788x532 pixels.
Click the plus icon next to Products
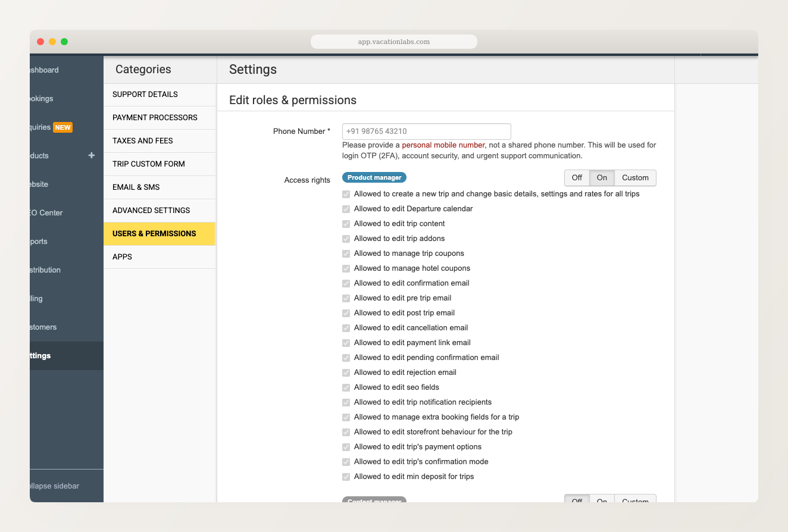(x=91, y=155)
